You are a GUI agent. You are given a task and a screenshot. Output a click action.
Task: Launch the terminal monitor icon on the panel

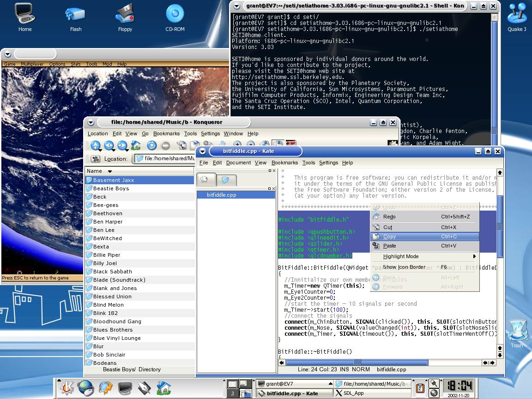click(x=125, y=388)
